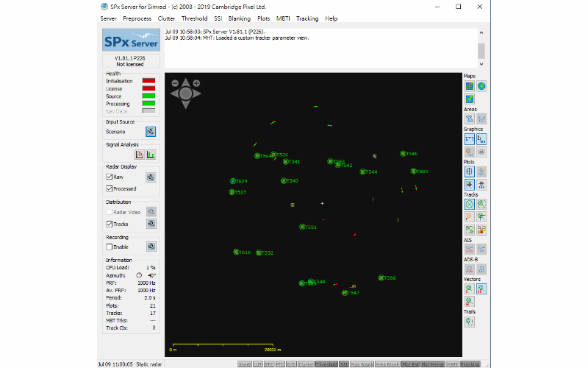The image size is (588, 368).
Task: Select track T624 on the radar display
Action: pos(233,181)
